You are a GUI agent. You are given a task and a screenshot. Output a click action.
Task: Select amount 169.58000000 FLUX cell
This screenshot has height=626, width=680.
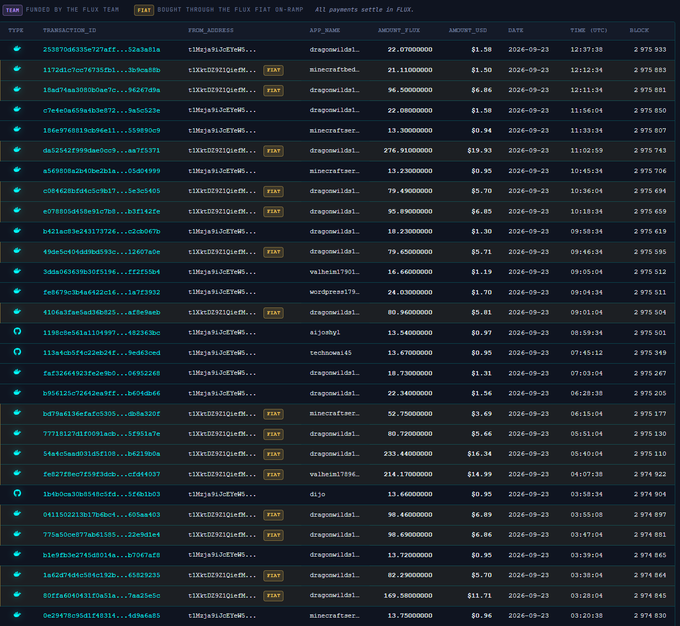click(x=408, y=596)
